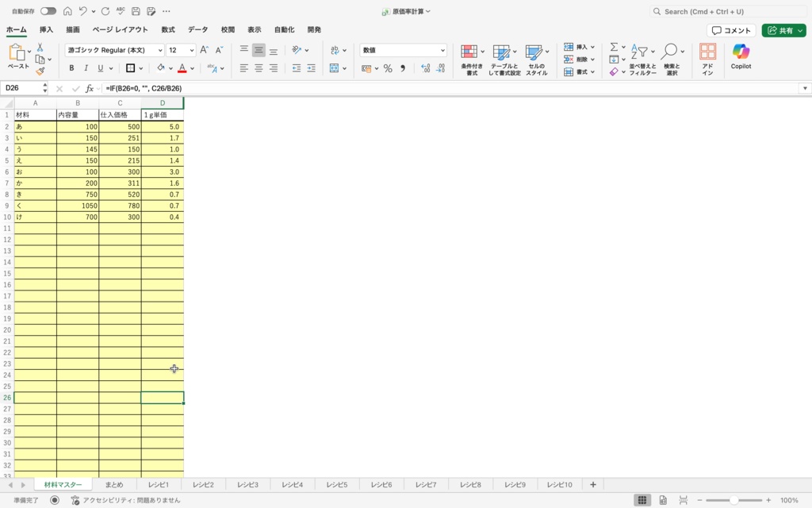Open the title bar more options ellipsis
The image size is (812, 508).
pos(167,11)
